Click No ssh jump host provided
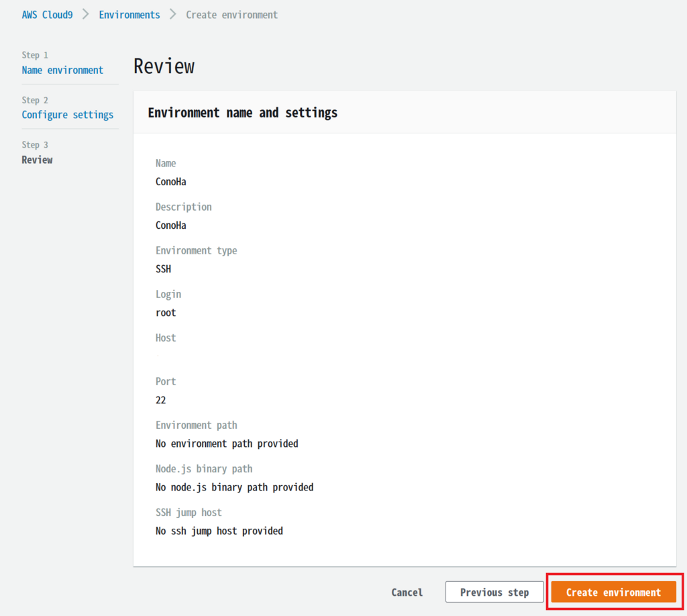 tap(219, 531)
